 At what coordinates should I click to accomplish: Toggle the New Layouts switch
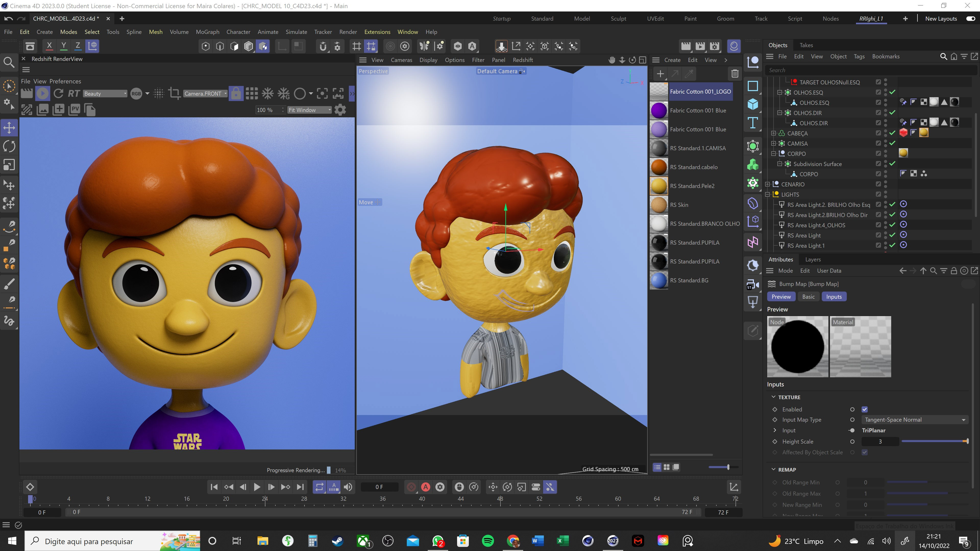coord(971,19)
